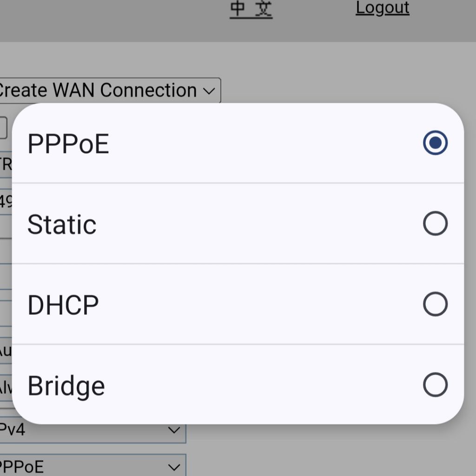Image resolution: width=476 pixels, height=476 pixels.
Task: Click the bottom PPPoE dropdown chevron arrow
Action: 174,467
